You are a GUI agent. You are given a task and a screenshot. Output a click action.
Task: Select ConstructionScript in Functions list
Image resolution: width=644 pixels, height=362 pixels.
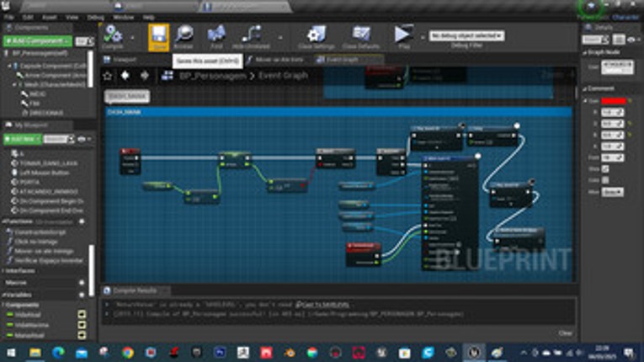(x=40, y=232)
